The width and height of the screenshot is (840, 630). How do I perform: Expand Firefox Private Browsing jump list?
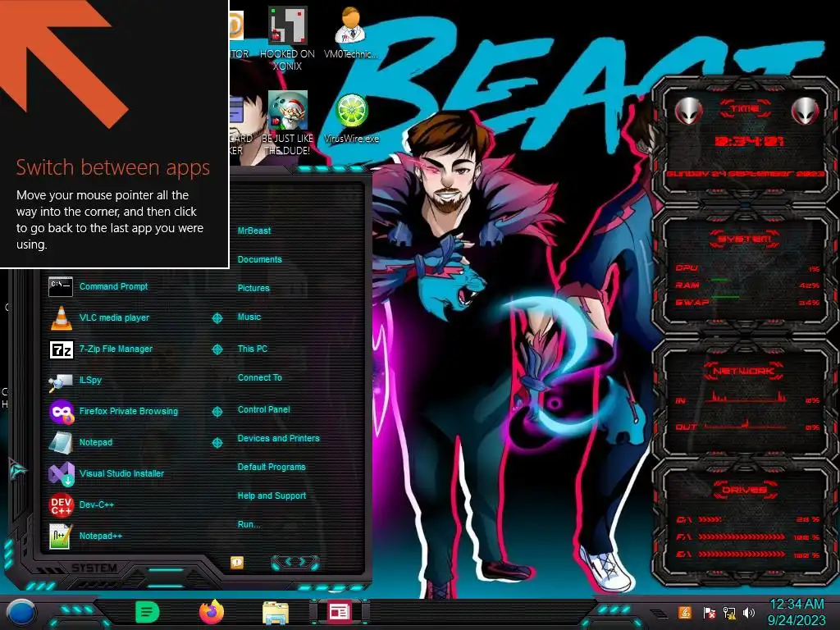[217, 412]
